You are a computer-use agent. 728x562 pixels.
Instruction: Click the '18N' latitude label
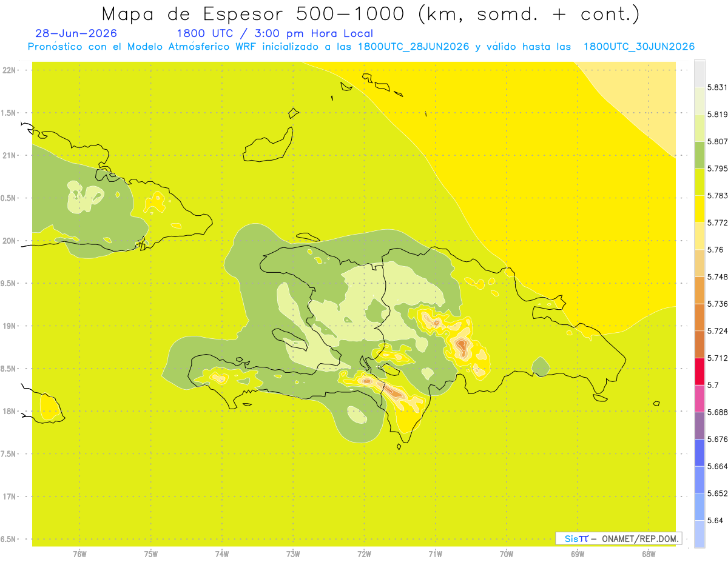tap(9, 412)
